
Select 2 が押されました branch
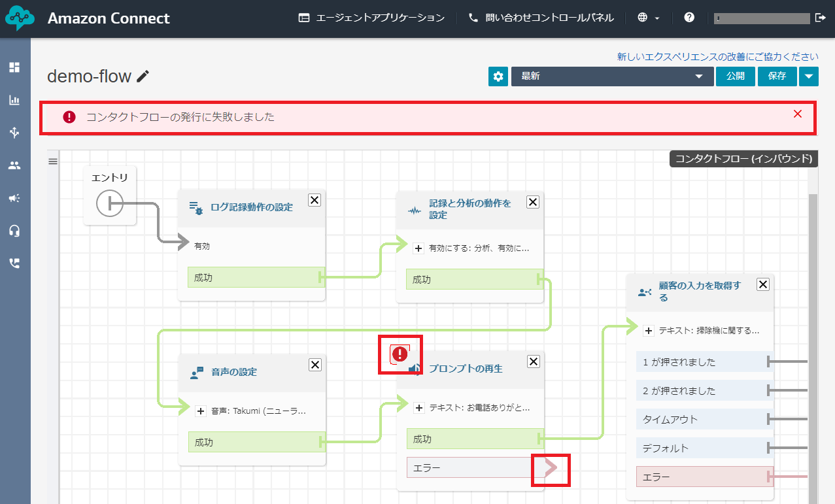click(705, 390)
